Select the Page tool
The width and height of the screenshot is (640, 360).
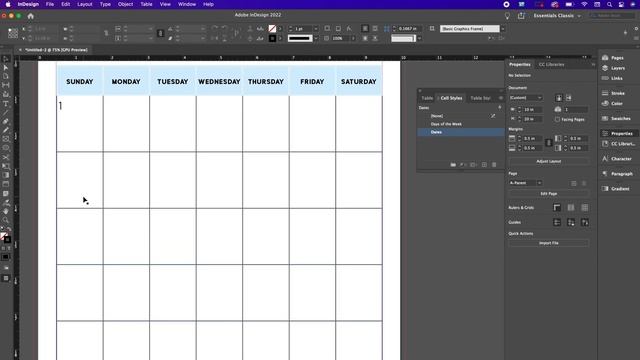pyautogui.click(x=6, y=76)
